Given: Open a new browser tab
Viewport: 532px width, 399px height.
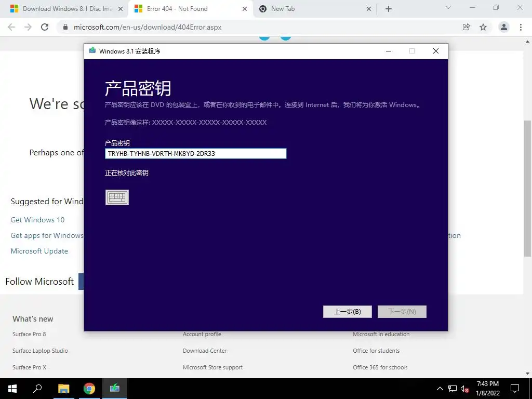Looking at the screenshot, I should coord(389,9).
